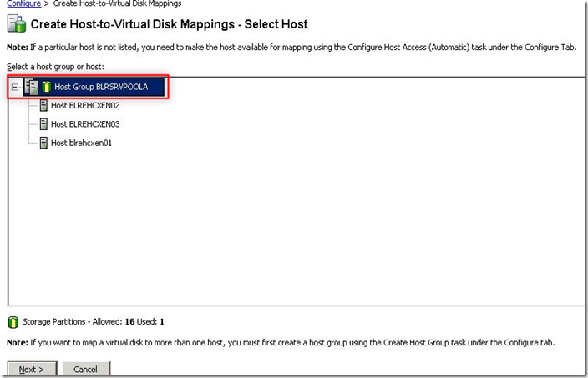
Task: Select Host blrehcxen01 in the tree
Action: point(81,143)
